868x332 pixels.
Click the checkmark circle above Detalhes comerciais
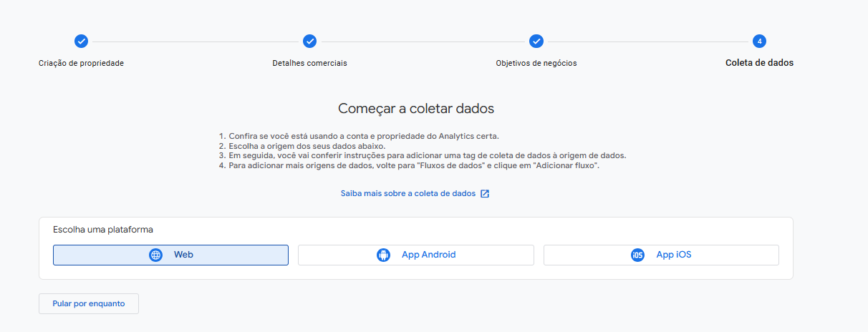pyautogui.click(x=309, y=41)
